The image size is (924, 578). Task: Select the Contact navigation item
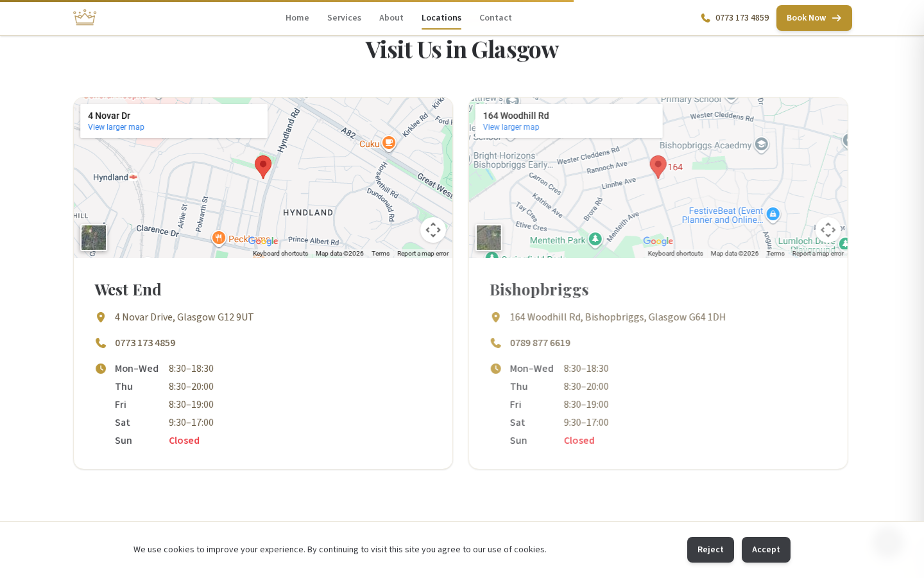495,18
